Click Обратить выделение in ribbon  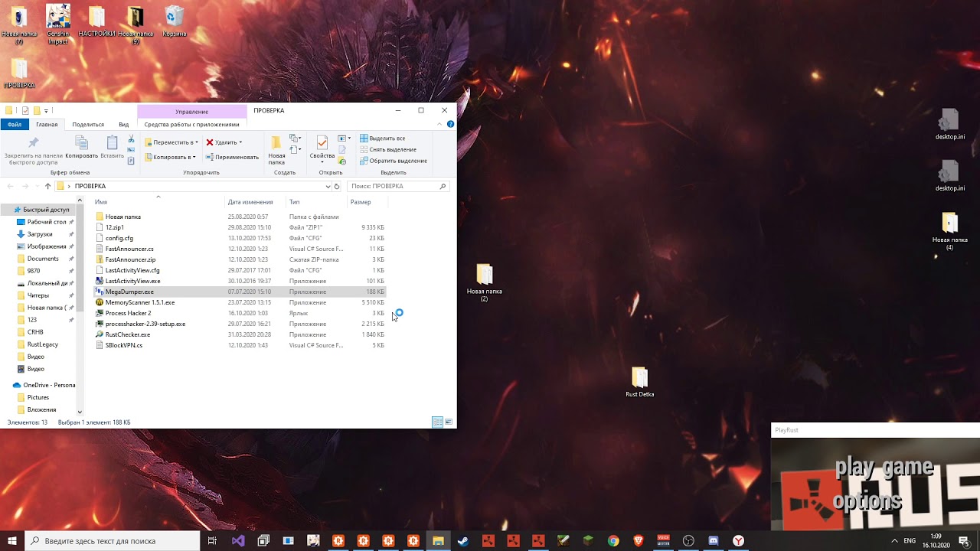click(393, 161)
